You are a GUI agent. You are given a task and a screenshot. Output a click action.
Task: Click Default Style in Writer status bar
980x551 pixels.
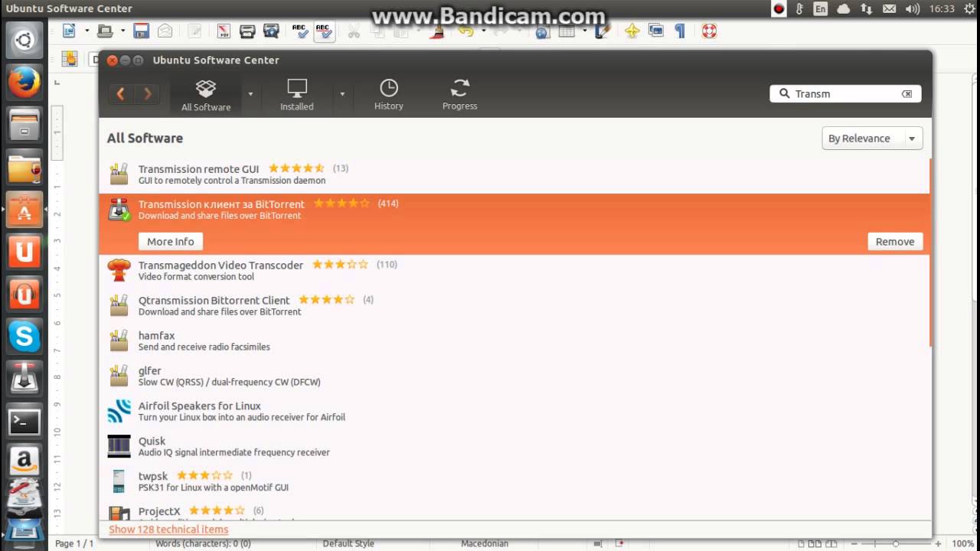pos(348,543)
